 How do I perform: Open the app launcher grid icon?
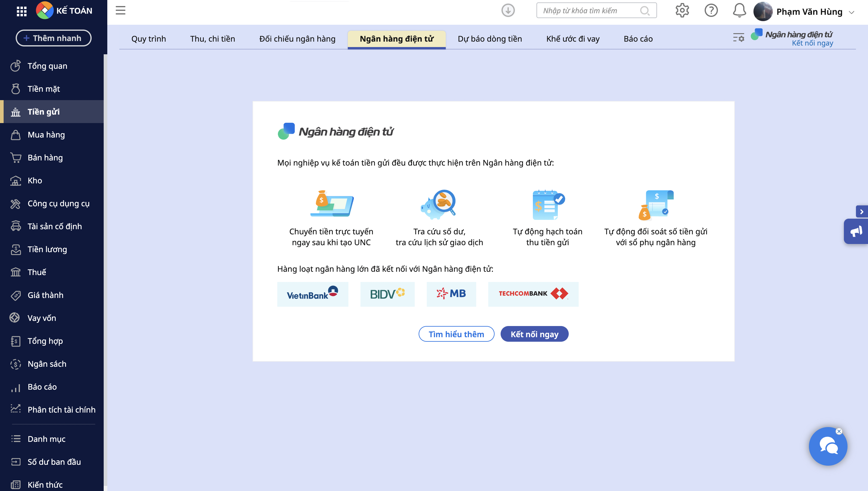pos(22,11)
